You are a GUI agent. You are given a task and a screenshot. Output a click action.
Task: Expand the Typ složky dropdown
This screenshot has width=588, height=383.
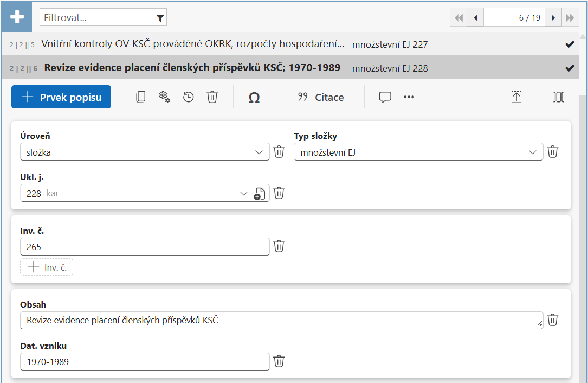click(x=418, y=152)
